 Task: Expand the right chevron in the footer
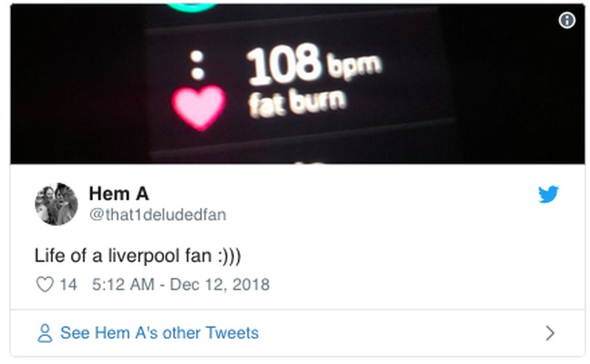[x=549, y=333]
